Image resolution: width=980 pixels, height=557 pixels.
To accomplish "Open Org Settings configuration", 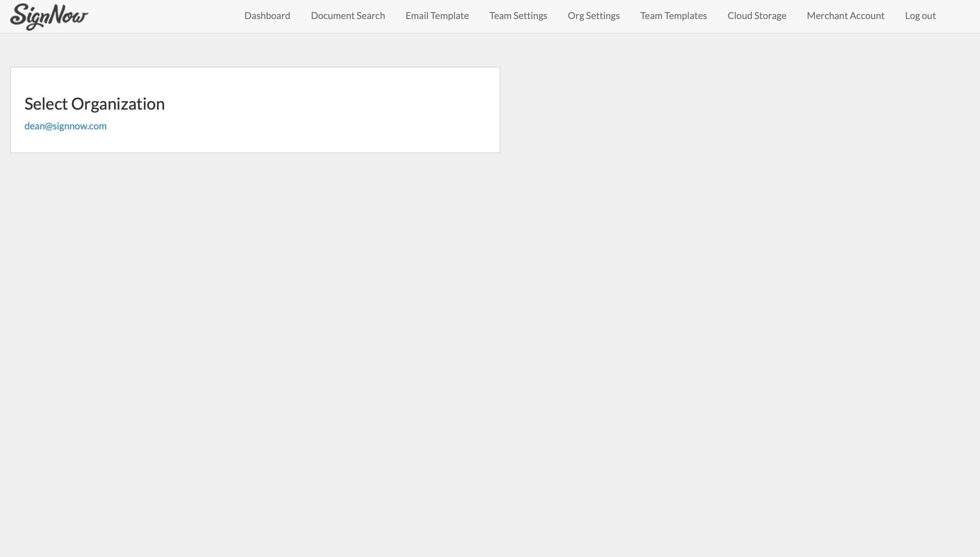I will pyautogui.click(x=594, y=15).
